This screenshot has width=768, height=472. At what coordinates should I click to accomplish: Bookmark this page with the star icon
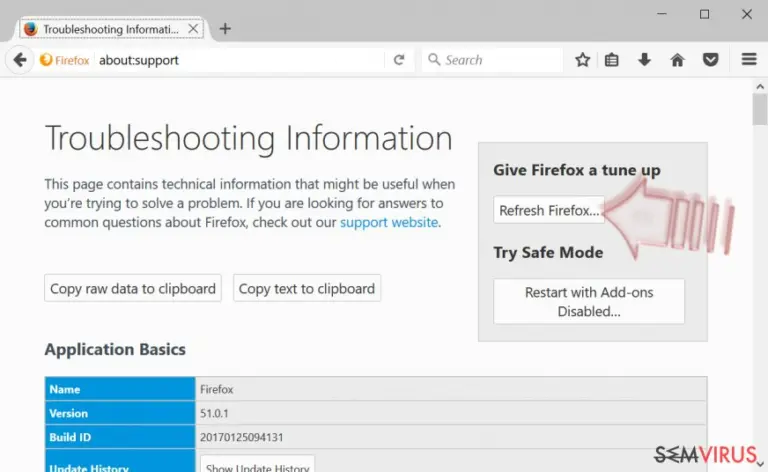coord(582,60)
